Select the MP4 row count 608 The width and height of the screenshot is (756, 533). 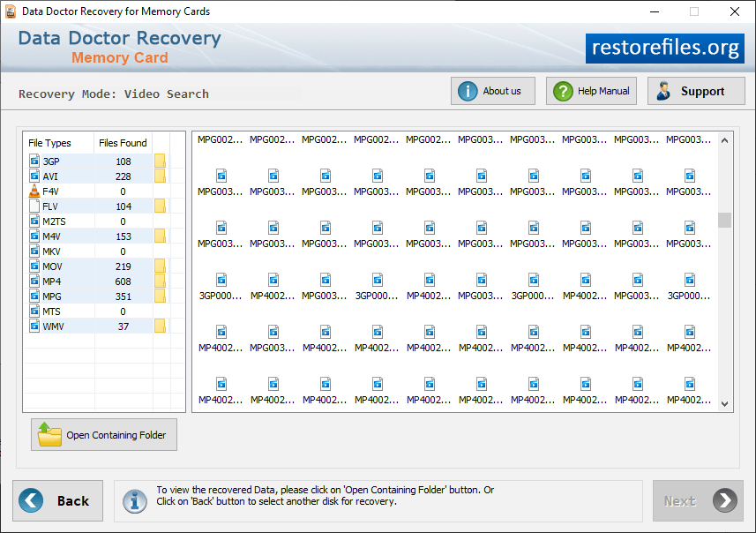[124, 282]
